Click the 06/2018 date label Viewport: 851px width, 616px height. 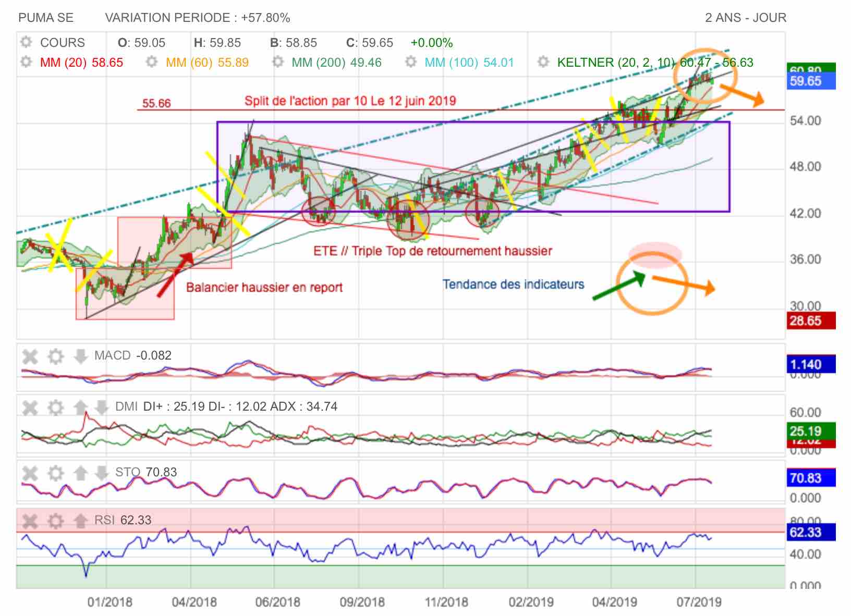click(x=277, y=602)
